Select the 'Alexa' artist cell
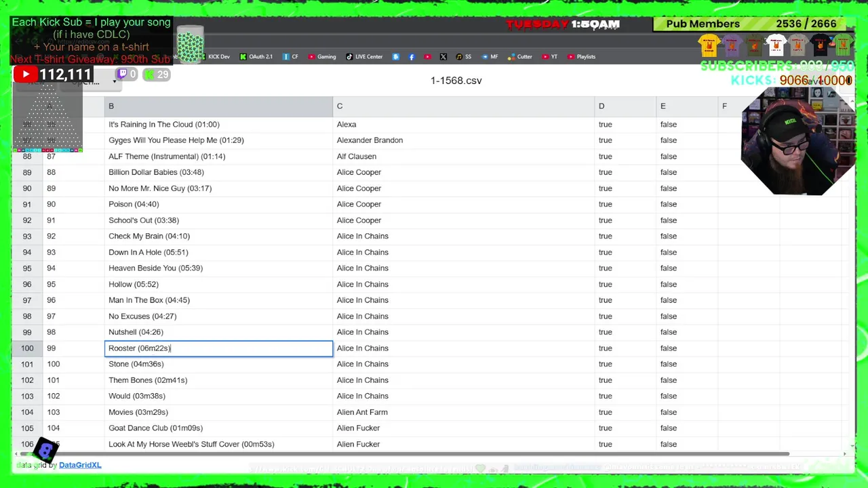Screen dimensions: 868x488 click(x=464, y=125)
